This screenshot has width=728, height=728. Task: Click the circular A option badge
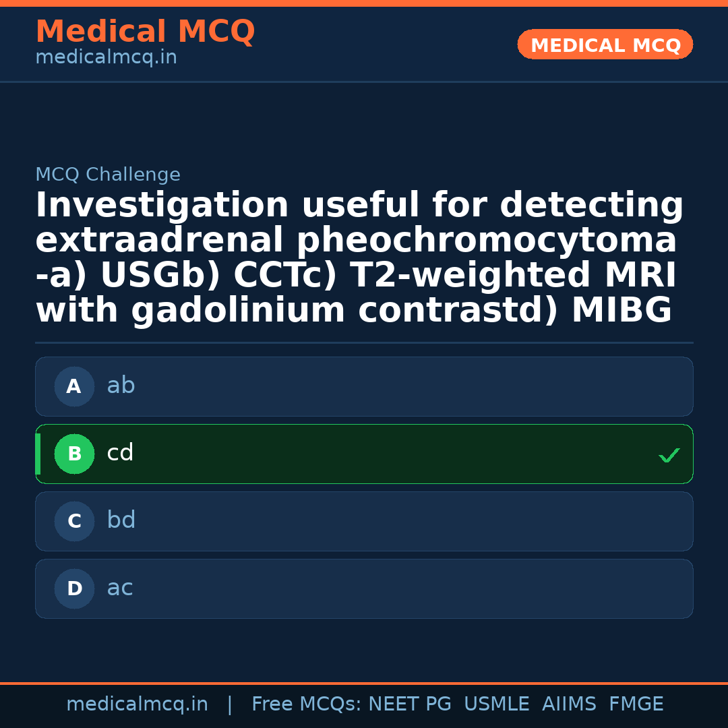pyautogui.click(x=74, y=386)
